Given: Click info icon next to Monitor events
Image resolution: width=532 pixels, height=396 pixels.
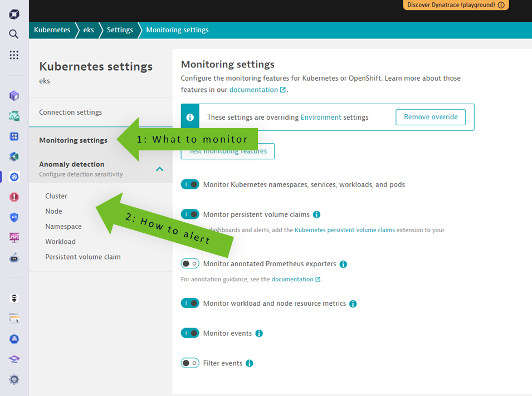Looking at the screenshot, I should pos(259,334).
